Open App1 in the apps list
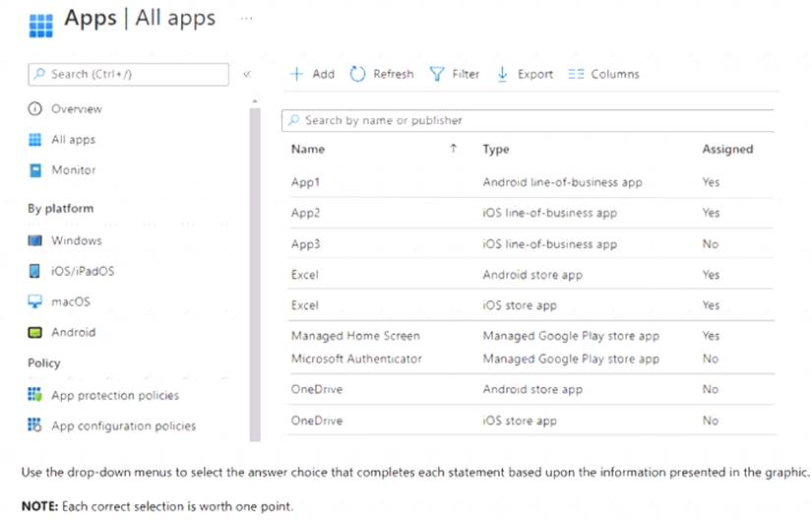Viewport: 812px width, 520px height. click(x=305, y=182)
